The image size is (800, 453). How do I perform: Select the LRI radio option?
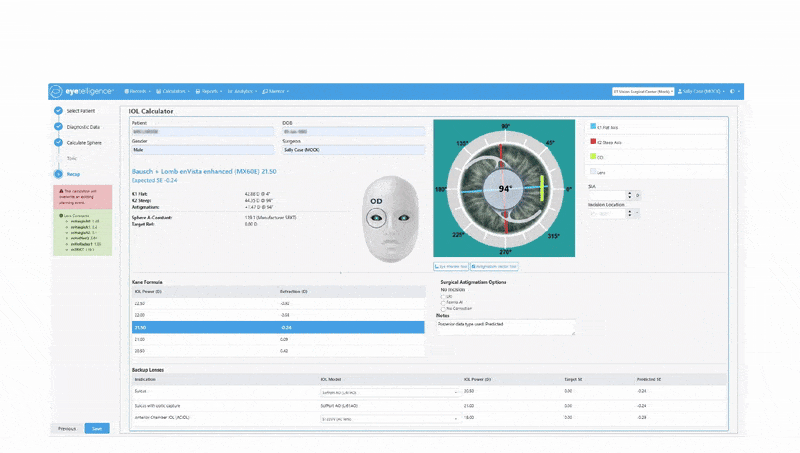click(x=443, y=296)
